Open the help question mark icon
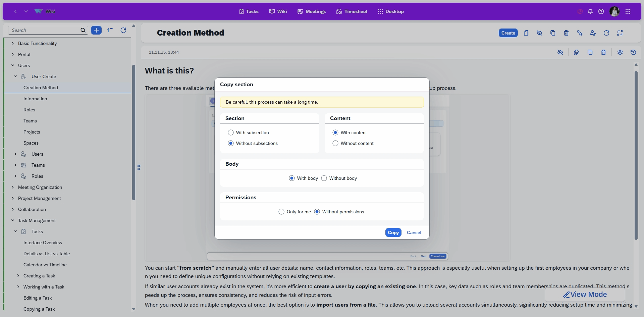 click(x=601, y=11)
